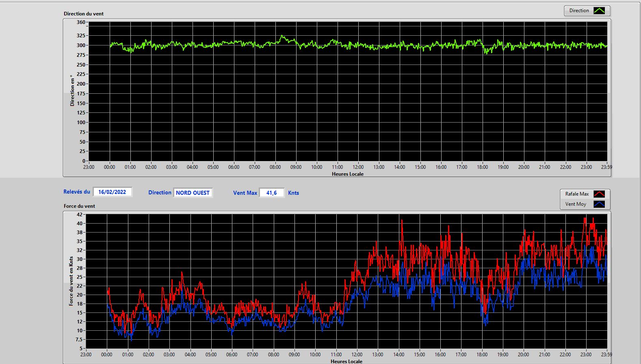The width and height of the screenshot is (641, 364).
Task: Click the date field showing 16/02/2022
Action: point(112,192)
